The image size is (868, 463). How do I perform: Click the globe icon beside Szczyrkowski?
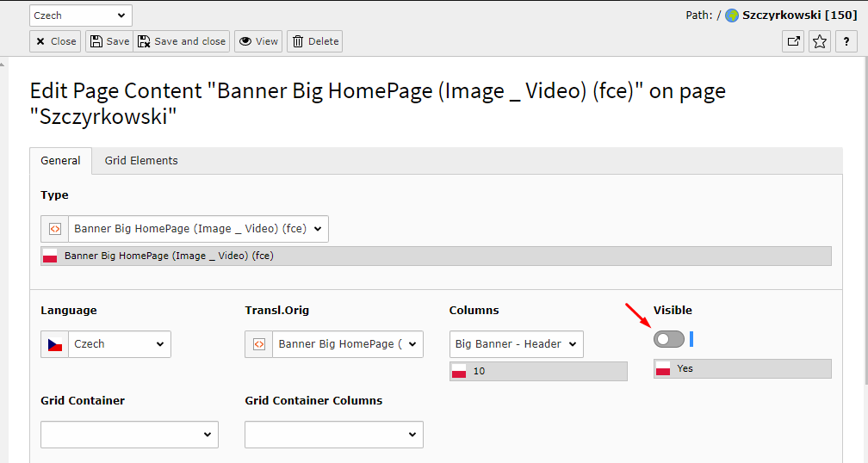(732, 15)
